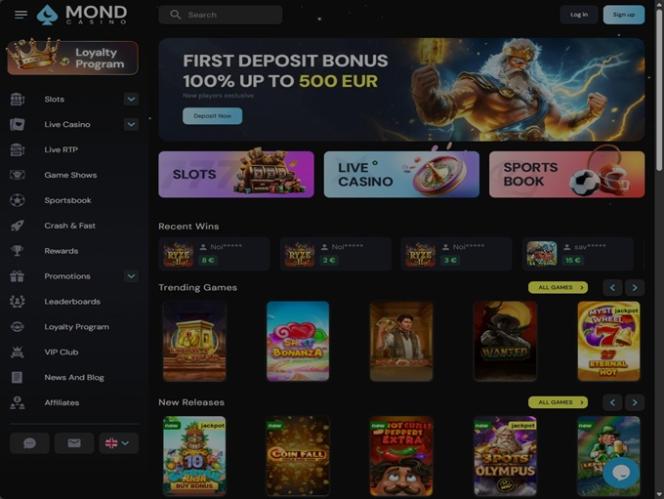Image resolution: width=664 pixels, height=499 pixels.
Task: Expand the Live Casino submenu chevron
Action: coord(131,125)
